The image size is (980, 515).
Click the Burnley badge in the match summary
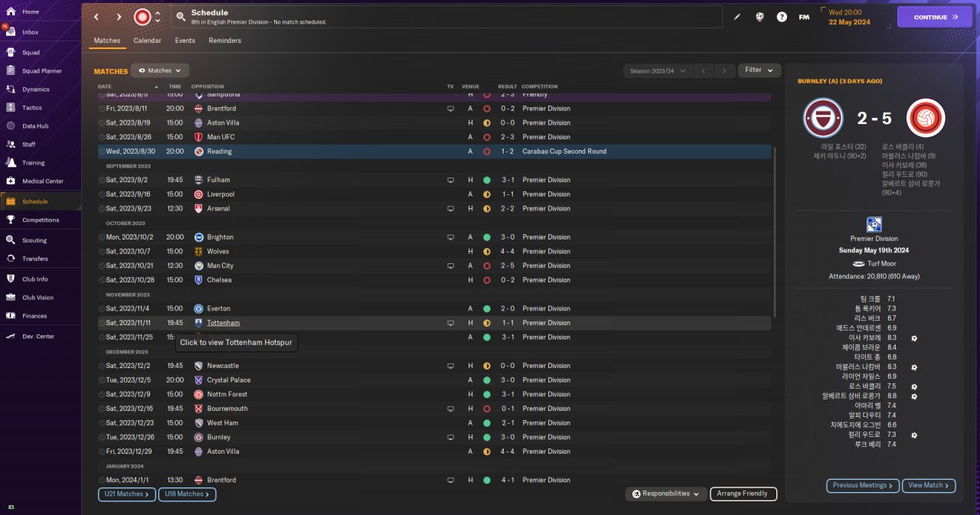coord(823,118)
